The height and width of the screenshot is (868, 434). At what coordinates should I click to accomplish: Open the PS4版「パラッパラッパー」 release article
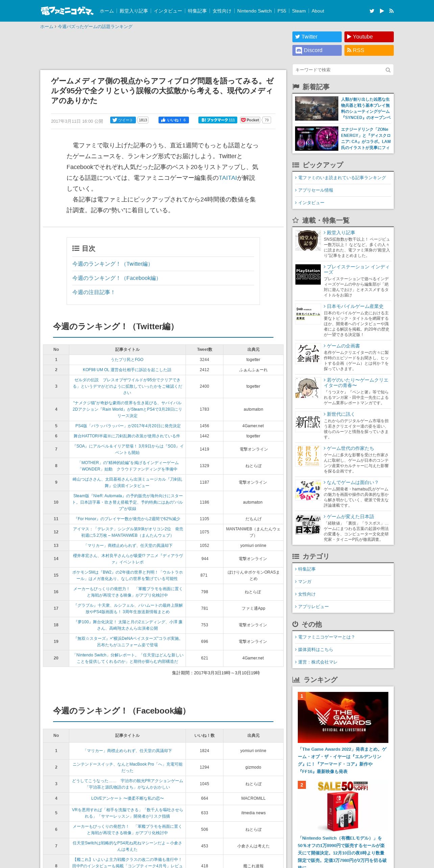[x=128, y=426]
